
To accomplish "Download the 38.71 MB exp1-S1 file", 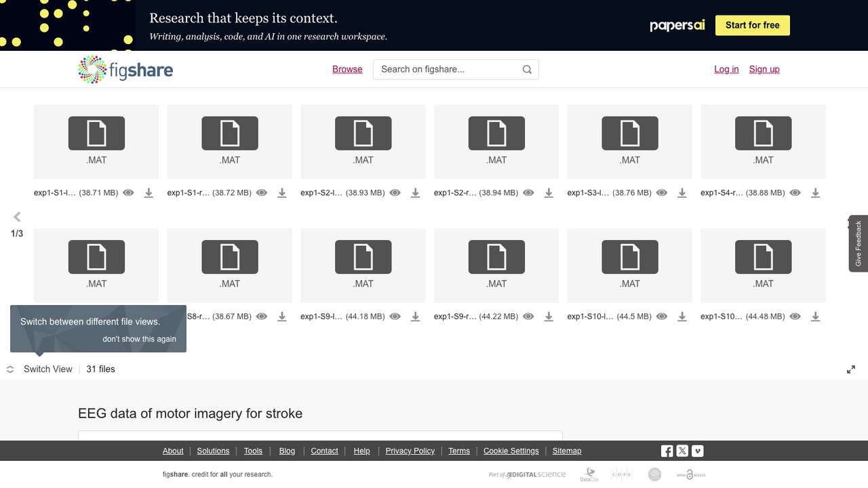I will click(149, 193).
